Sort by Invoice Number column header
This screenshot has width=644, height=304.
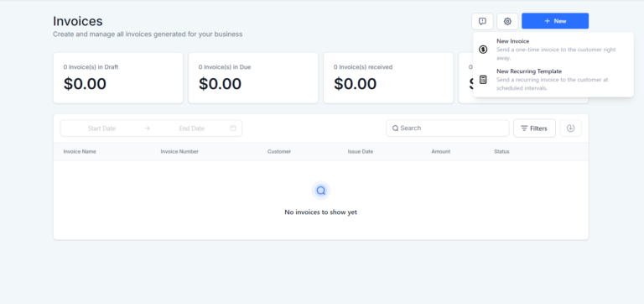tap(179, 151)
